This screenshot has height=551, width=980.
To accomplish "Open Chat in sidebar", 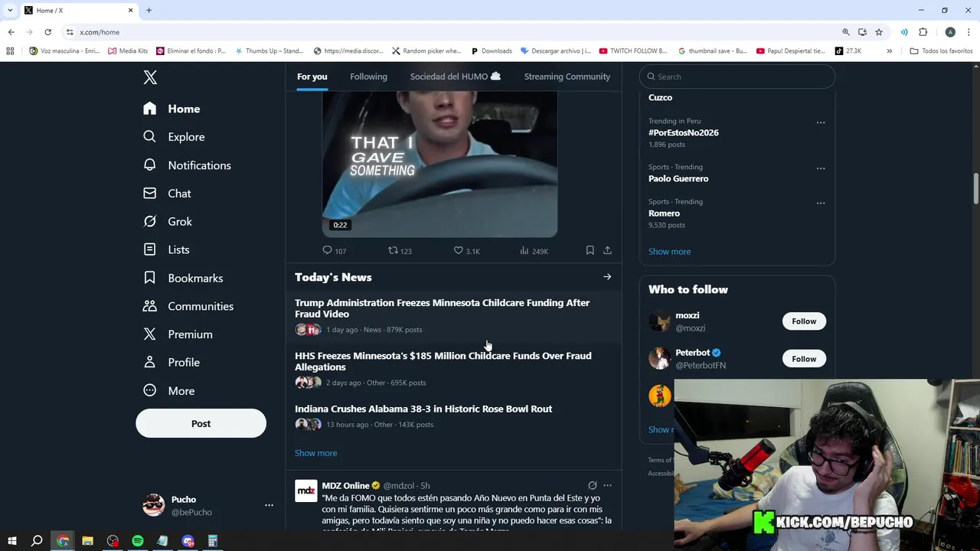I will coord(167,194).
